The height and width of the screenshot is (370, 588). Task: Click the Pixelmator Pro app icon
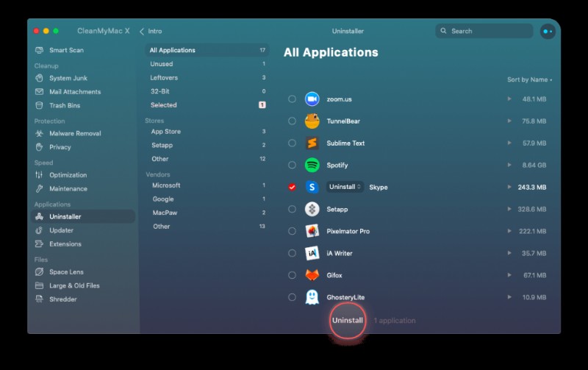(x=312, y=231)
